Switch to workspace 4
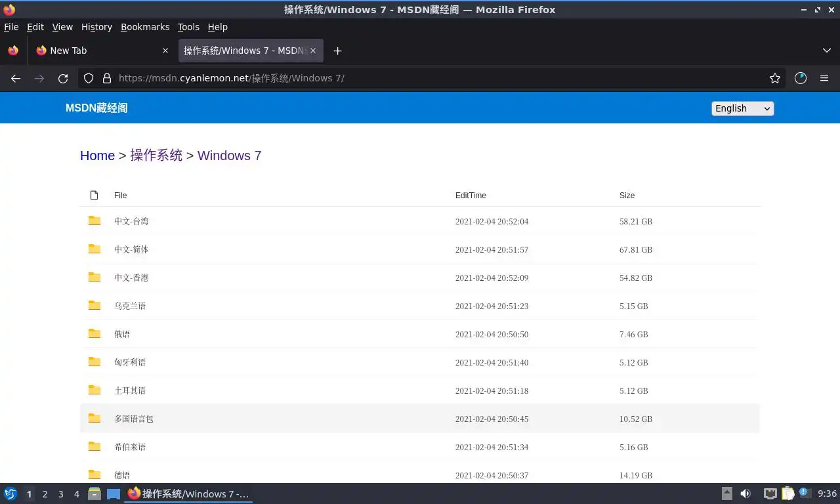 pos(76,494)
